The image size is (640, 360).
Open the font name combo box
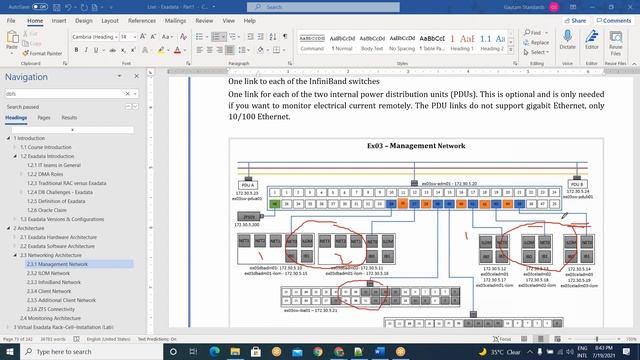(95, 37)
